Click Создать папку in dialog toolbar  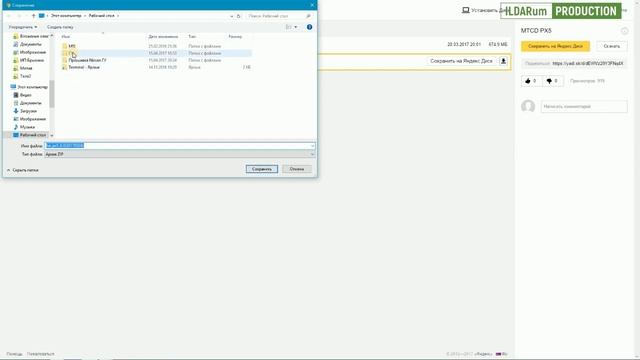click(x=60, y=27)
